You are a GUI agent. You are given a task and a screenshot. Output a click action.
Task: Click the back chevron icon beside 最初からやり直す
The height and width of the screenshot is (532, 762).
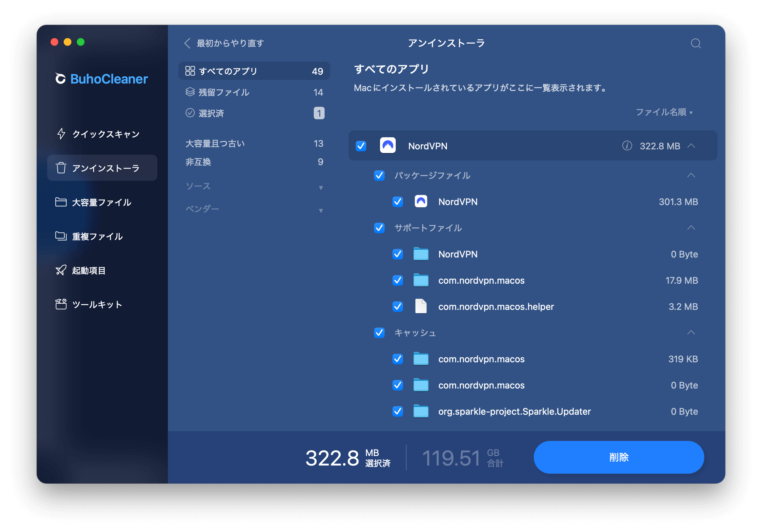pyautogui.click(x=187, y=43)
